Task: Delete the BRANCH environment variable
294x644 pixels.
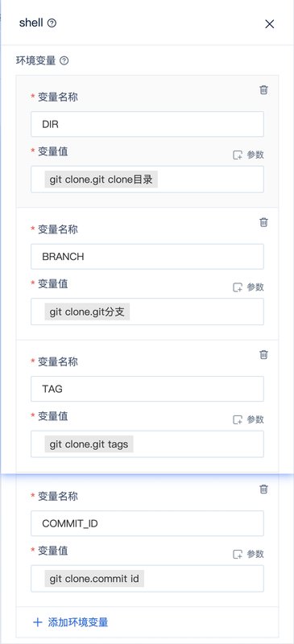Action: click(264, 222)
